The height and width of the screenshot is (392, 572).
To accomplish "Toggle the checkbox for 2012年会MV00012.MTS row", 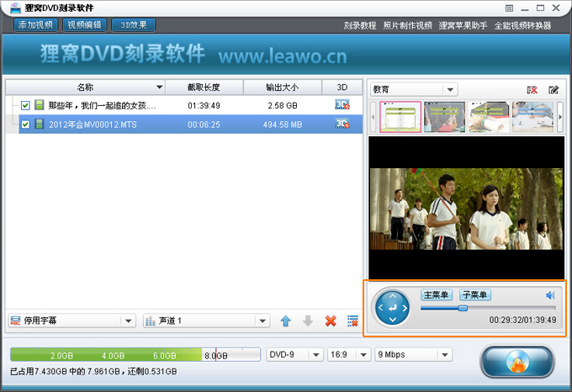I will (x=25, y=124).
